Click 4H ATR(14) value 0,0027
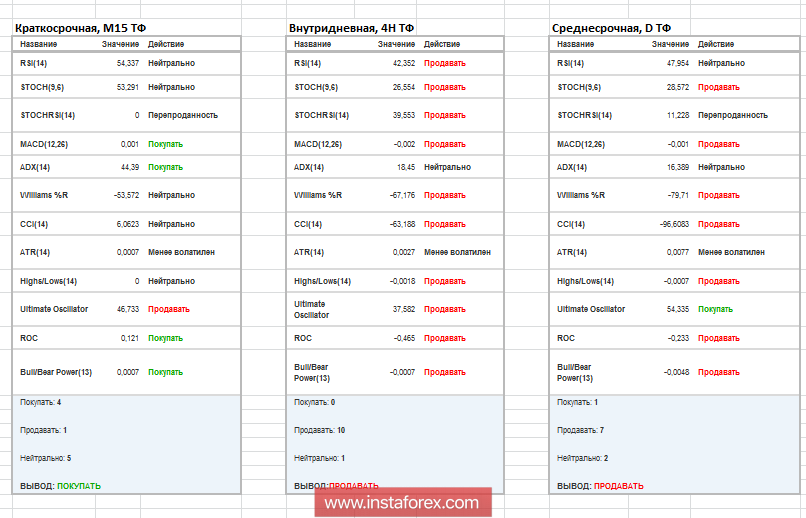Image resolution: width=806 pixels, height=518 pixels. coord(404,252)
